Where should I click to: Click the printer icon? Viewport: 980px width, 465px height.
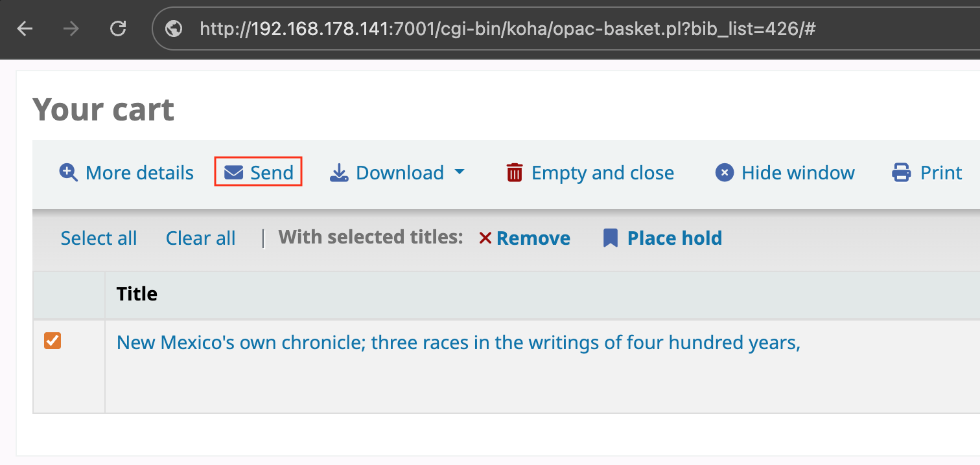(x=902, y=172)
